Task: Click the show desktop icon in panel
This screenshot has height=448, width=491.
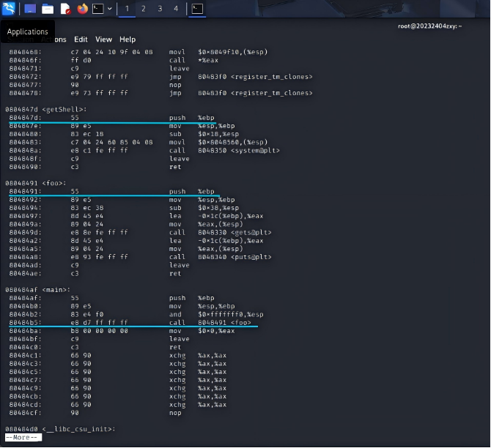Action: 30,9
